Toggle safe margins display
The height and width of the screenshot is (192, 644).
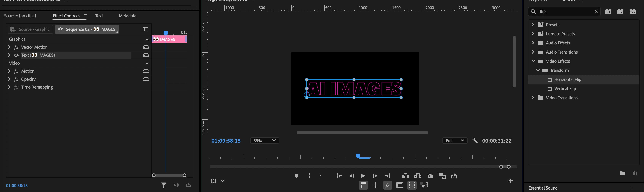tap(400, 185)
